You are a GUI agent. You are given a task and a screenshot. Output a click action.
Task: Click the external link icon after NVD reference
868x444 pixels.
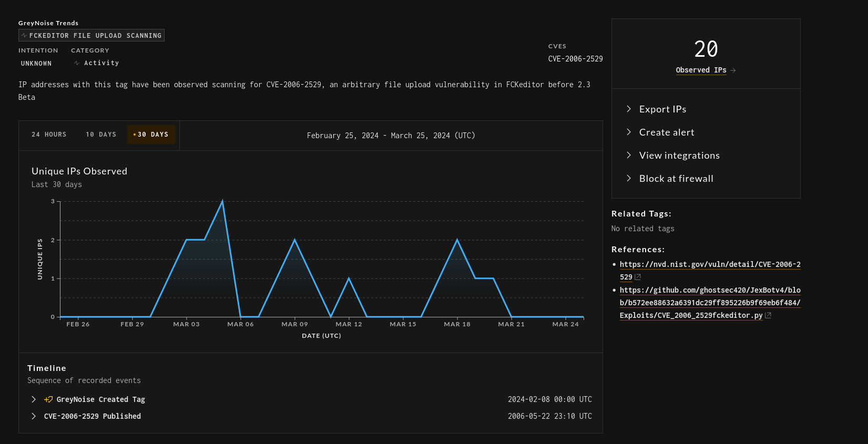click(638, 277)
